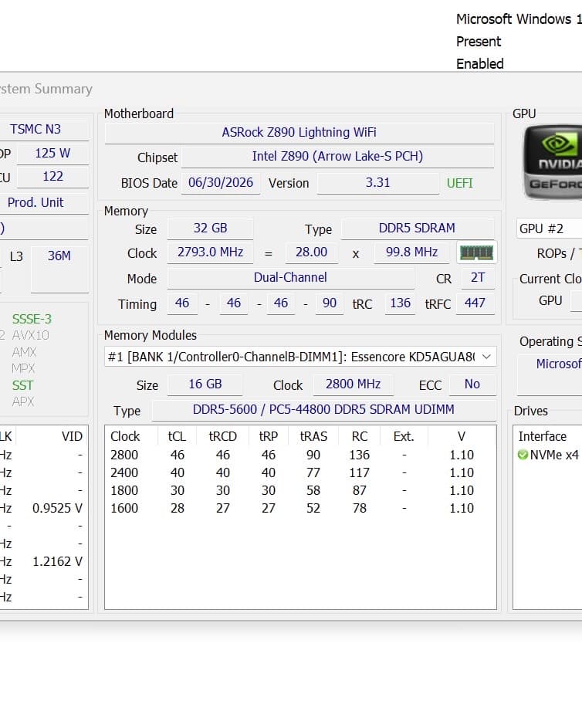Click the memory clock 2793.0 MHz value

(210, 252)
